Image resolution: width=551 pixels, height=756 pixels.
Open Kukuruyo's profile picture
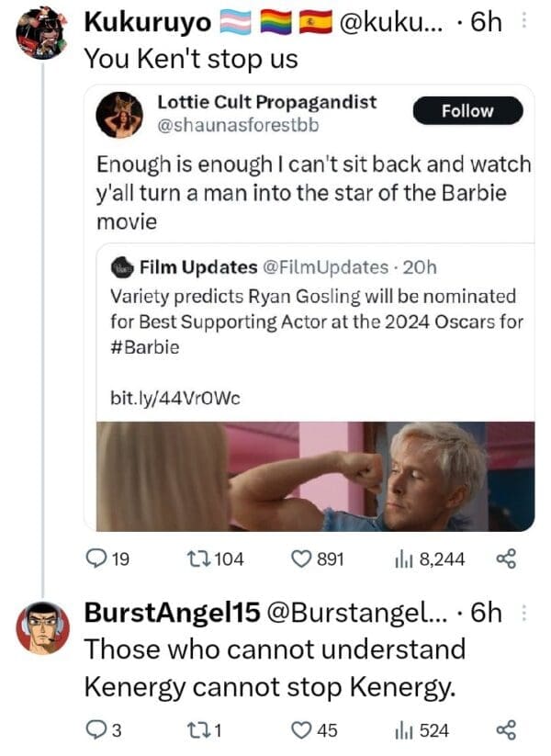click(41, 34)
